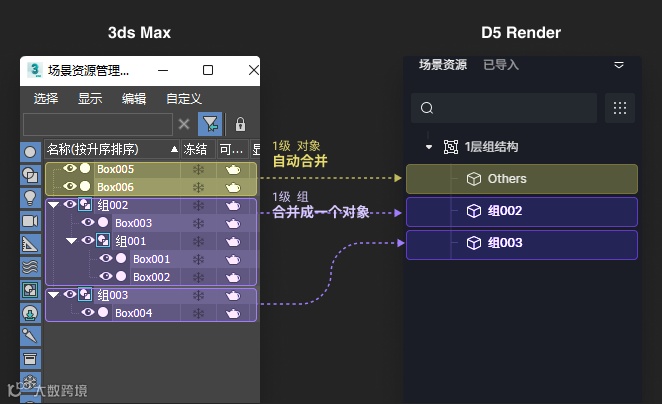Collapse the 组002 tree node
Screen dimensions: 662x404
tap(54, 205)
